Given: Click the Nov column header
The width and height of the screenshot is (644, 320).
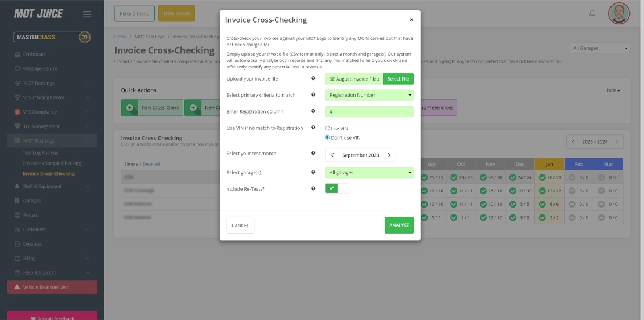Looking at the screenshot, I should 490,164.
